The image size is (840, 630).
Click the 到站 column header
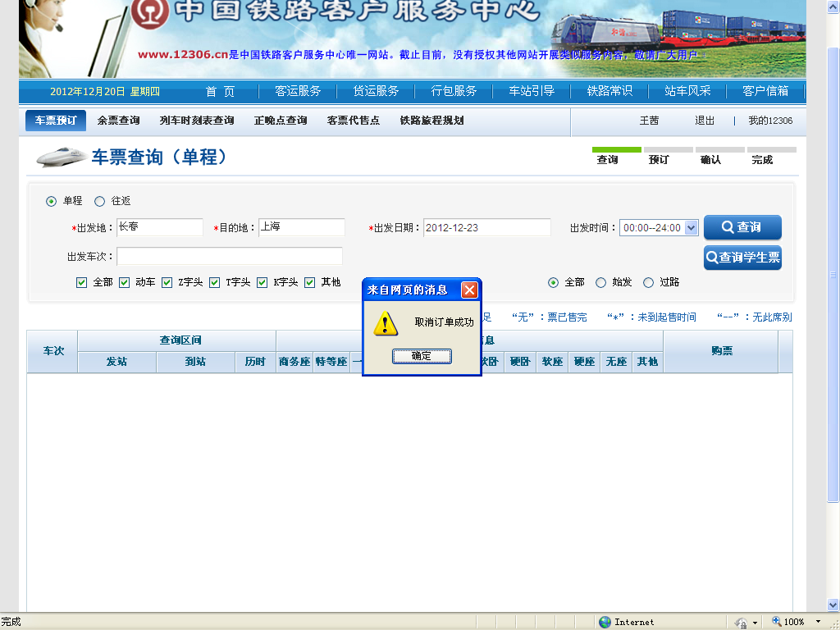pyautogui.click(x=195, y=362)
